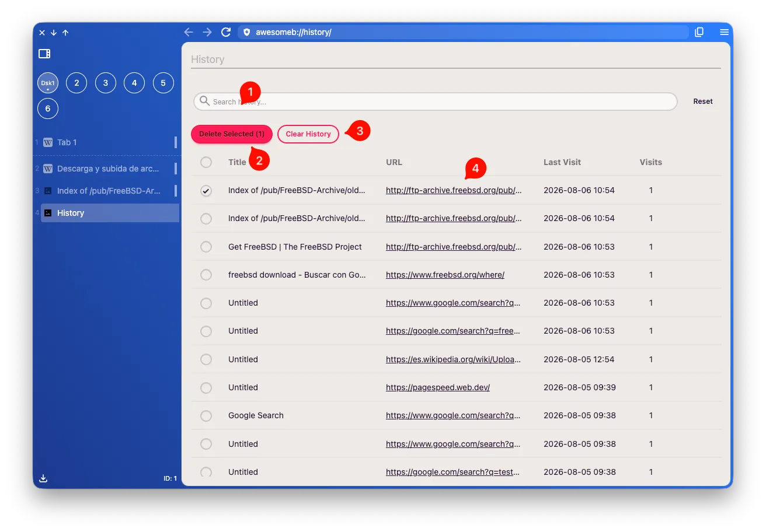The height and width of the screenshot is (532, 766).
Task: Click the Last Visit column header
Action: (562, 162)
